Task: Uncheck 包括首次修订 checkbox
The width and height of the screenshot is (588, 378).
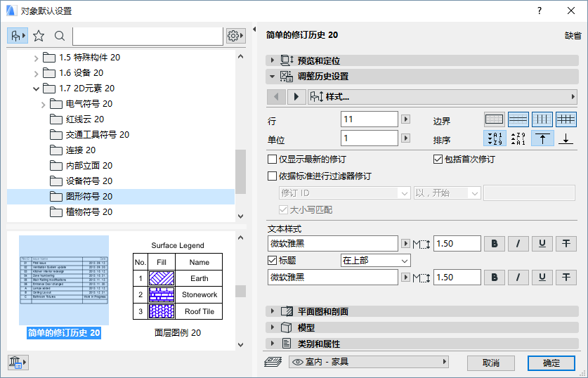Action: 438,159
